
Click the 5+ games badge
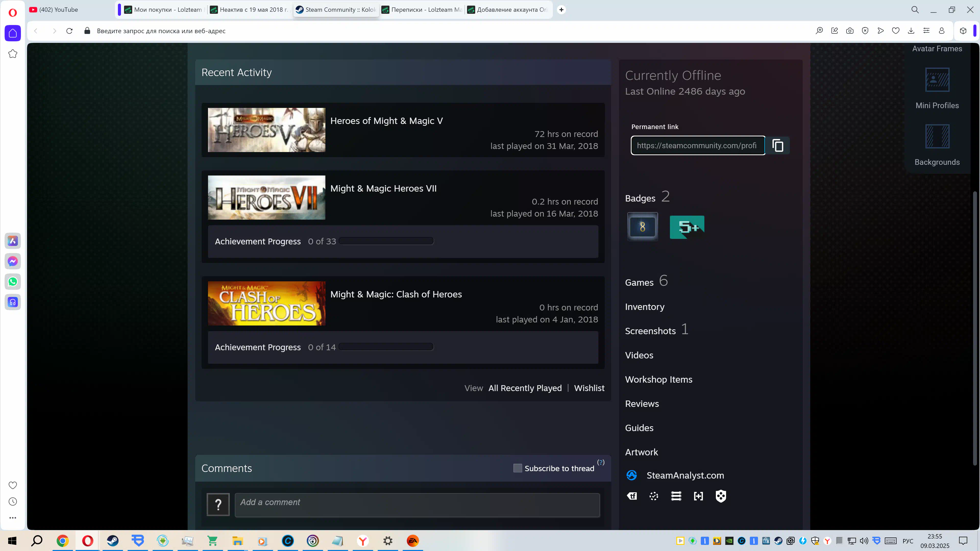(687, 227)
